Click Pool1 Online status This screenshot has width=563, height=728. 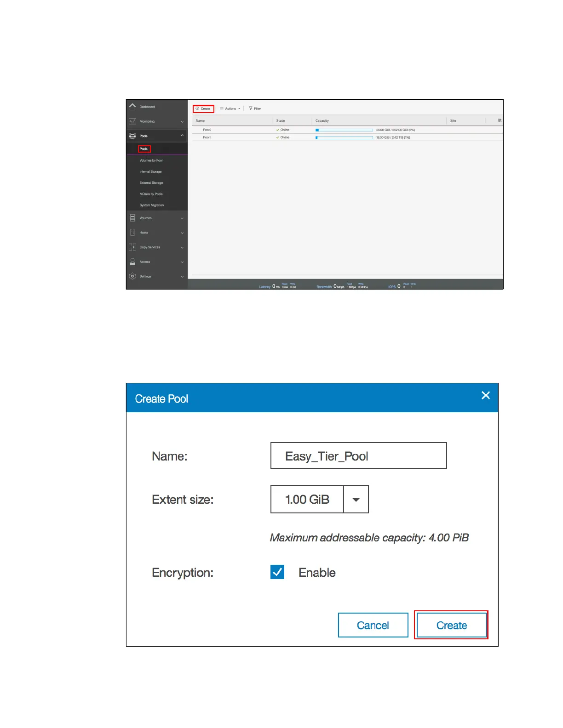(283, 137)
